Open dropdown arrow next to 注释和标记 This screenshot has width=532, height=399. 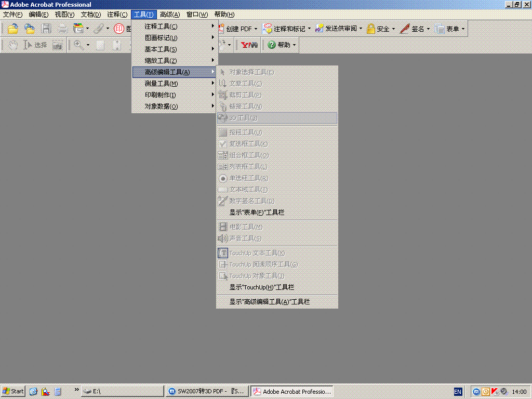tap(309, 29)
